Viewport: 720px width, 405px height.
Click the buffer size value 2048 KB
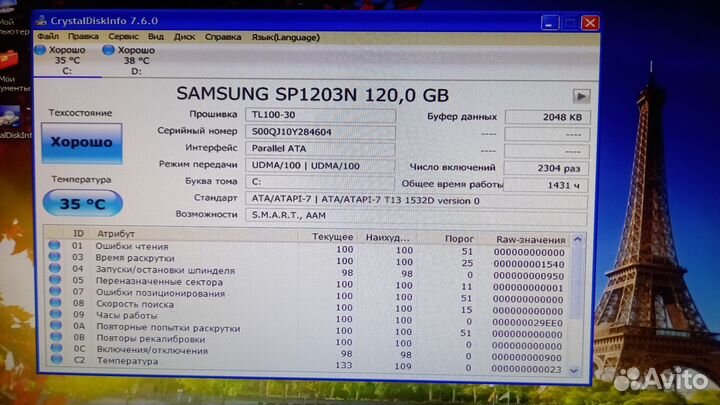click(x=547, y=117)
